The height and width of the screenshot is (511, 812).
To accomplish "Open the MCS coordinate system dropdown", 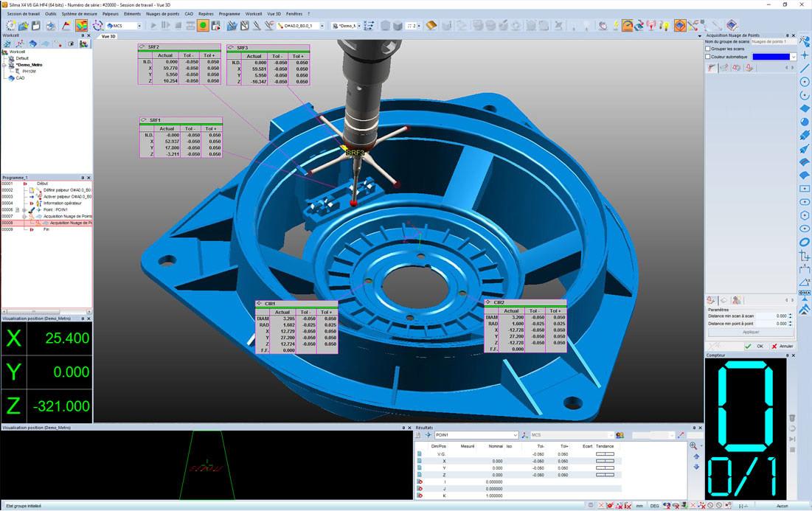I will coord(125,25).
